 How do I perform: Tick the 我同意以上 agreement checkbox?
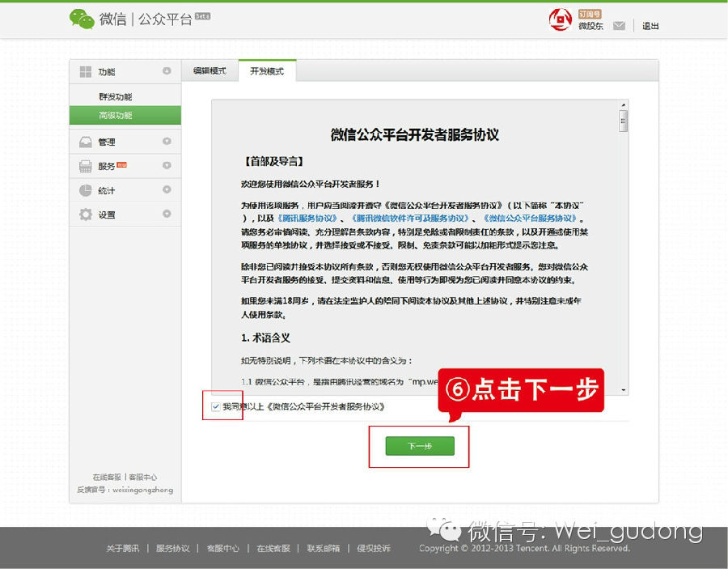tap(215, 407)
